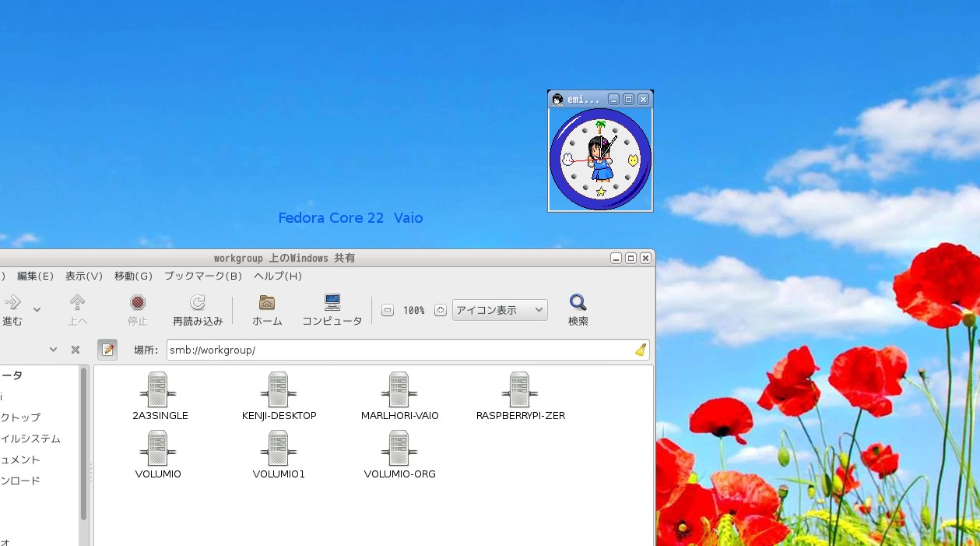980x546 pixels.
Task: Open the アイコン表示 view mode dropdown
Action: pyautogui.click(x=499, y=309)
